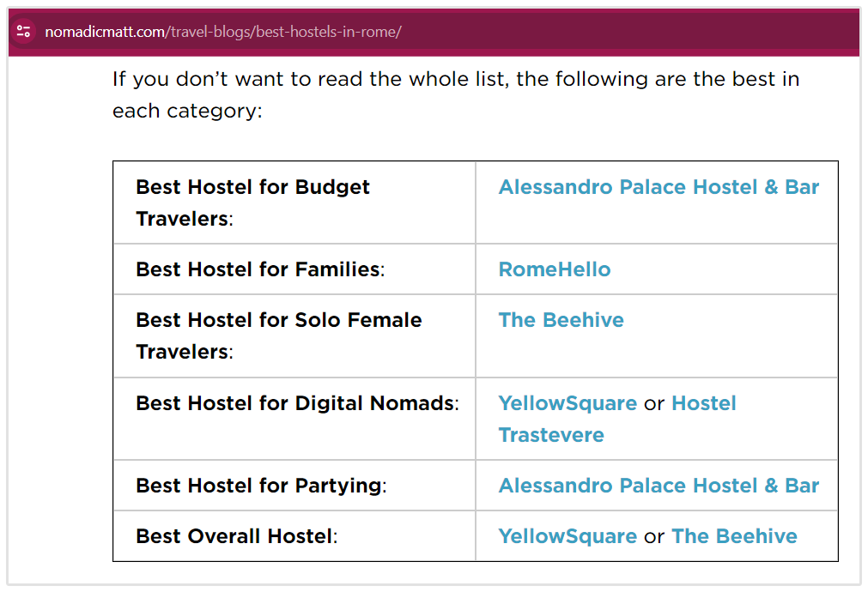Click the "Best Hostel for Families" label

click(259, 269)
